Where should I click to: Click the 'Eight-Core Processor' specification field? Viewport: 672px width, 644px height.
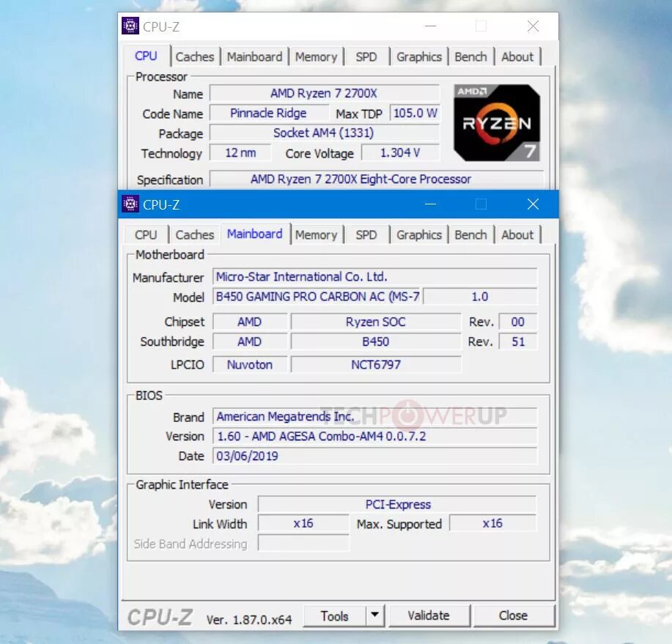(377, 179)
